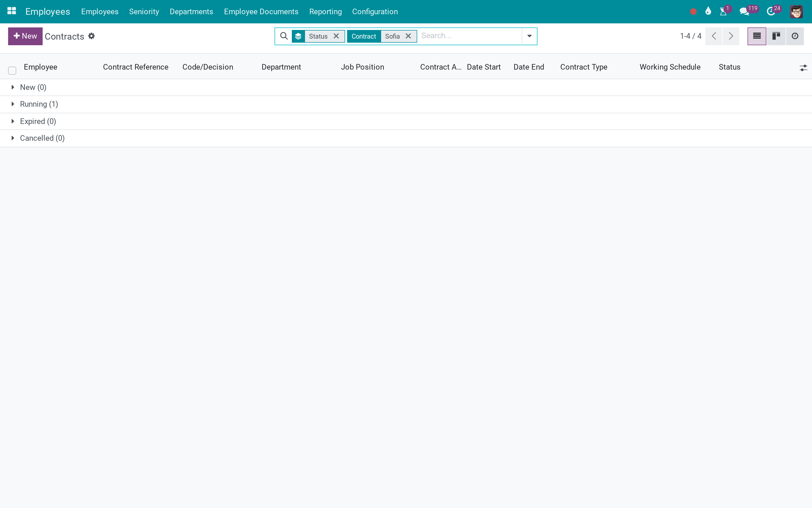Open the Departments menu

pyautogui.click(x=191, y=12)
